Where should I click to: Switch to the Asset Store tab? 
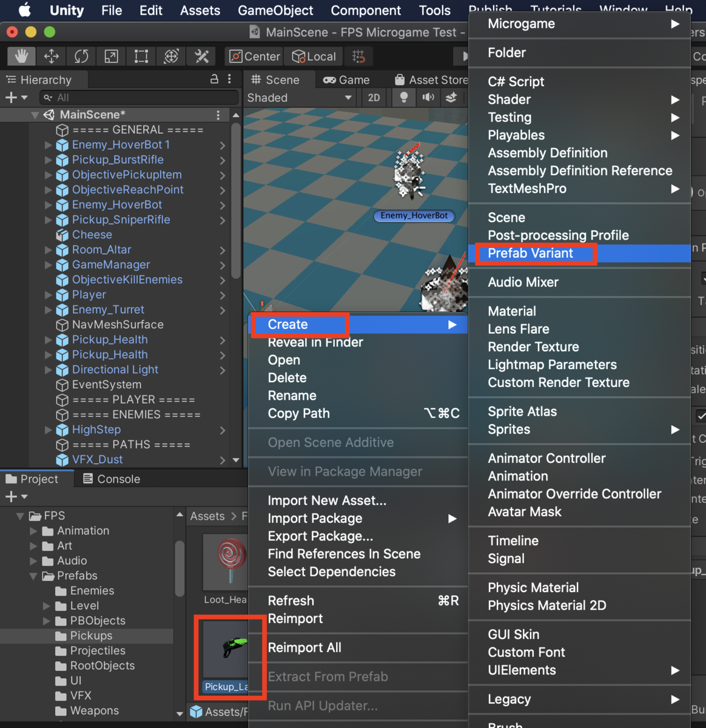(431, 79)
